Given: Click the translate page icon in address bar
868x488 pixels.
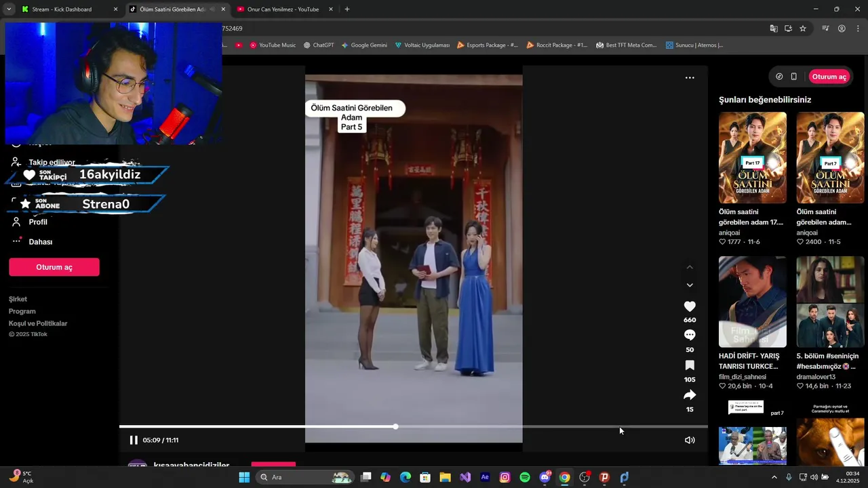Looking at the screenshot, I should [774, 28].
